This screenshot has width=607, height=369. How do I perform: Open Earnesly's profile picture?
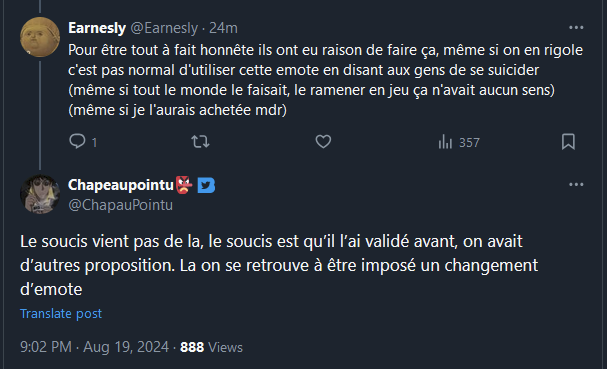coord(40,37)
